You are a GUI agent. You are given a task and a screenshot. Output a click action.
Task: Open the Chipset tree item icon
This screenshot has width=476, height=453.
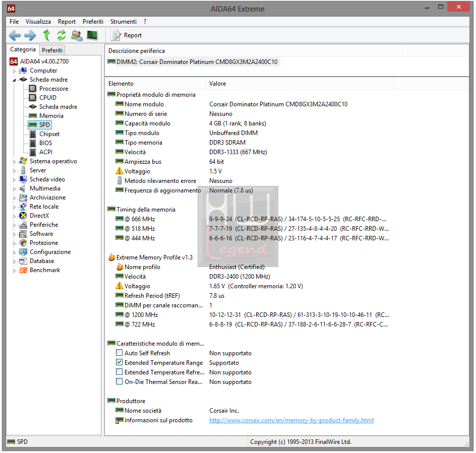(33, 134)
